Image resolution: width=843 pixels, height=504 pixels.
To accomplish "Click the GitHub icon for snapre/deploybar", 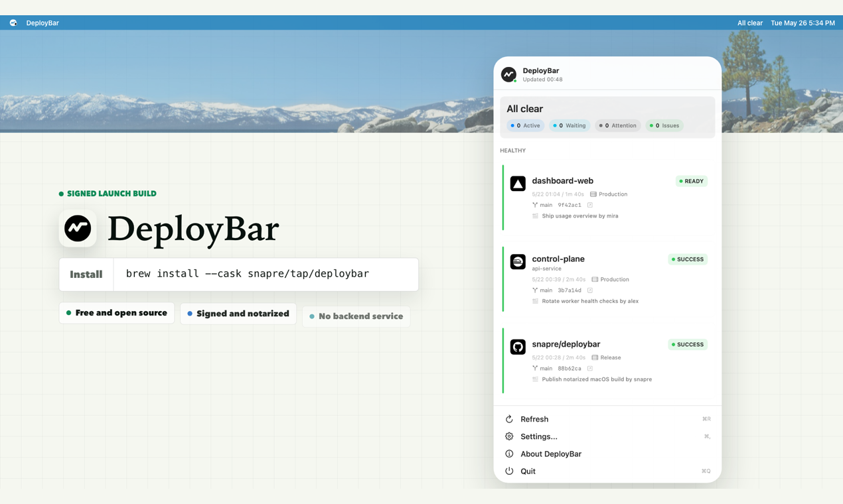I will point(518,347).
